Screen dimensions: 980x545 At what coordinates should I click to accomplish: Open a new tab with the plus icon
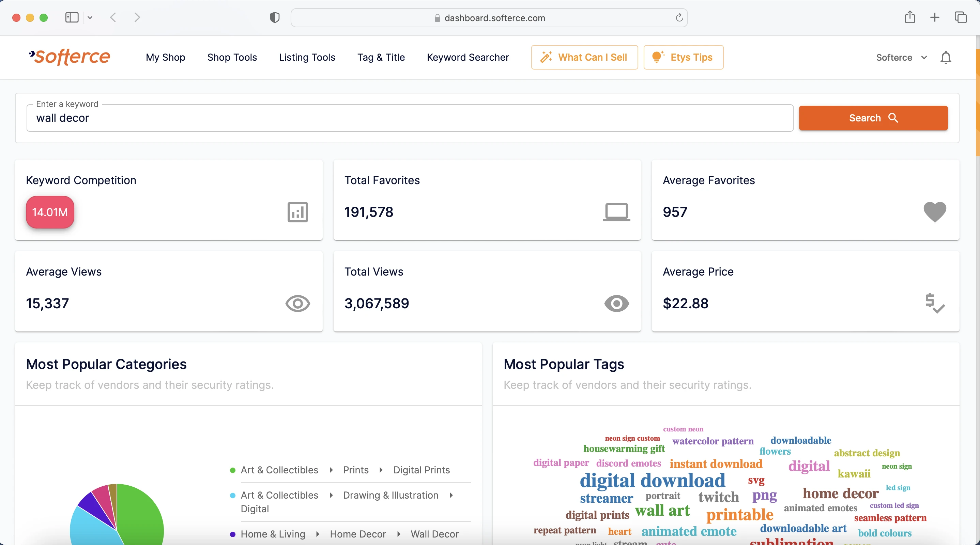[935, 17]
